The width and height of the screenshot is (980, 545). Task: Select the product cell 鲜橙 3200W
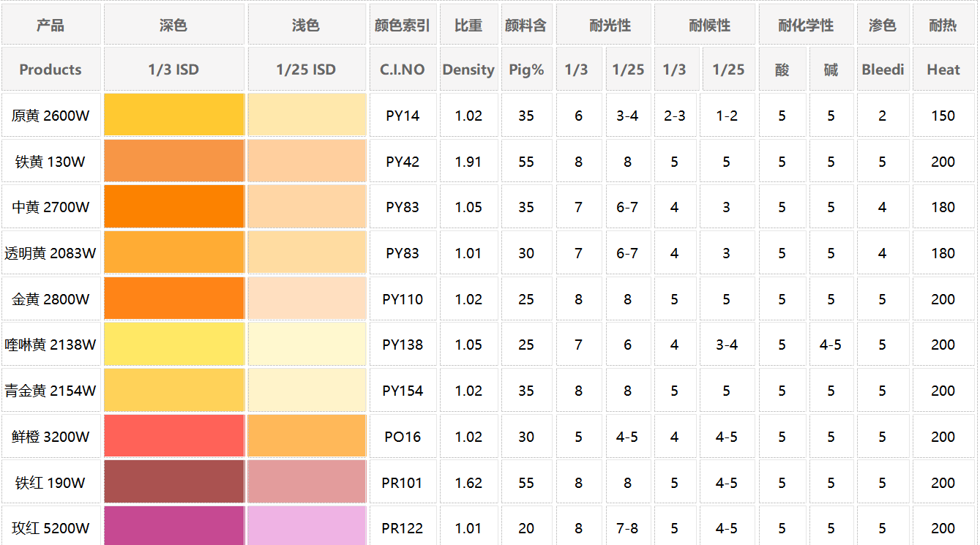[x=51, y=436]
